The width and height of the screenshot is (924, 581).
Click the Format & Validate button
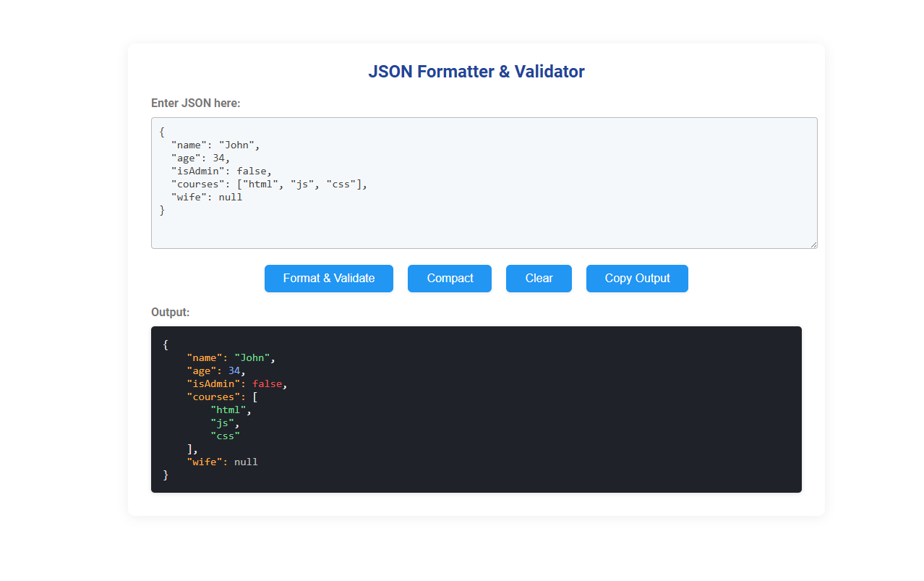click(x=328, y=279)
